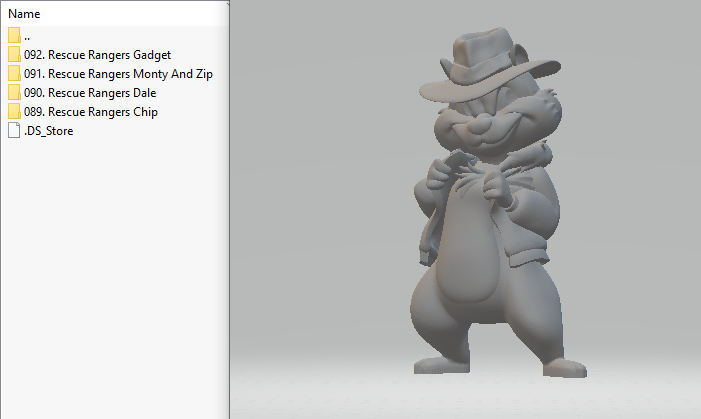The image size is (701, 419).
Task: Select the 089. Rescue Rangers Chip folder name
Action: (90, 112)
